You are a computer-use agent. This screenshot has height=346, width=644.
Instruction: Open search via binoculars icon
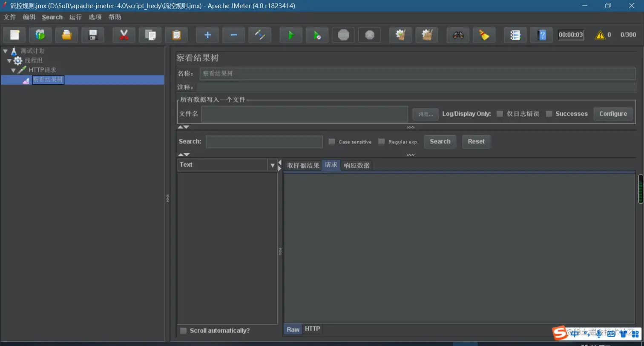[458, 35]
